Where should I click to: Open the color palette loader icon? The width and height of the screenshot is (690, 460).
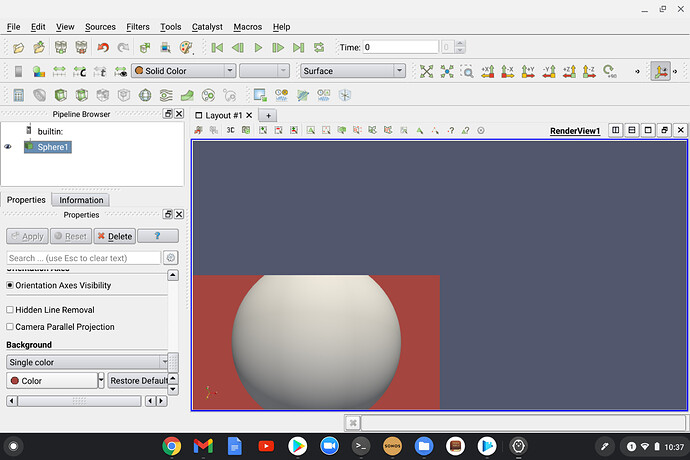point(186,48)
